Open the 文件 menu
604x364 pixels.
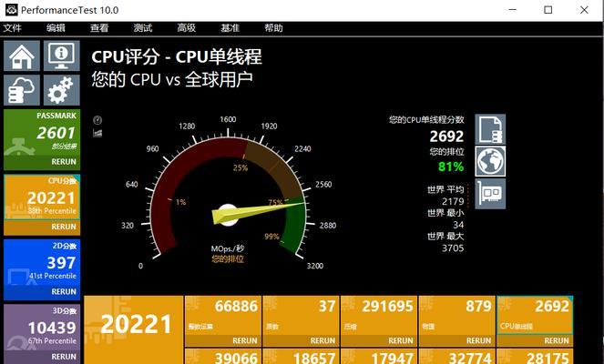[x=13, y=27]
